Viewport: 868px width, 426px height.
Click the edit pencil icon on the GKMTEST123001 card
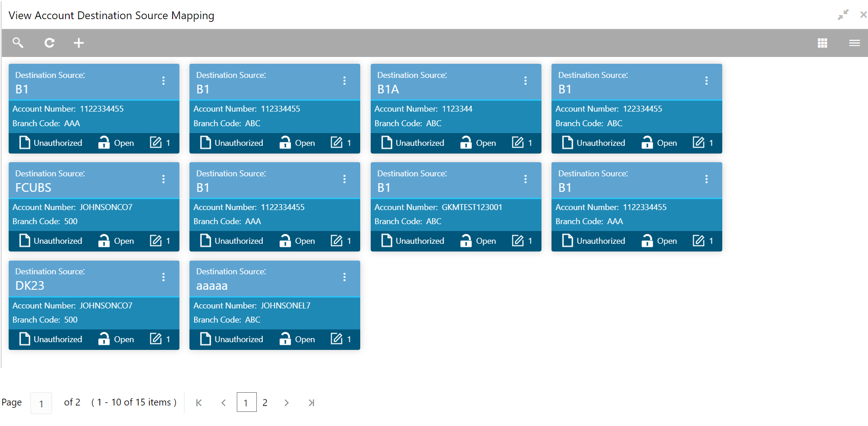pyautogui.click(x=518, y=241)
